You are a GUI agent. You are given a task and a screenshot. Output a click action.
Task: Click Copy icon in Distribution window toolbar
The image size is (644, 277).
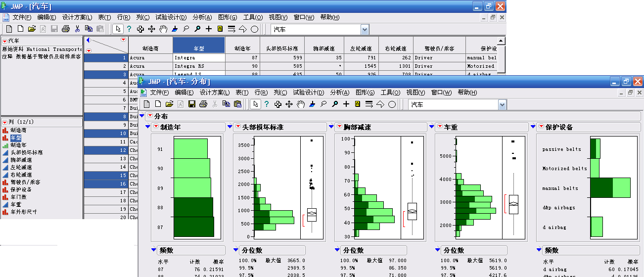[x=226, y=104]
